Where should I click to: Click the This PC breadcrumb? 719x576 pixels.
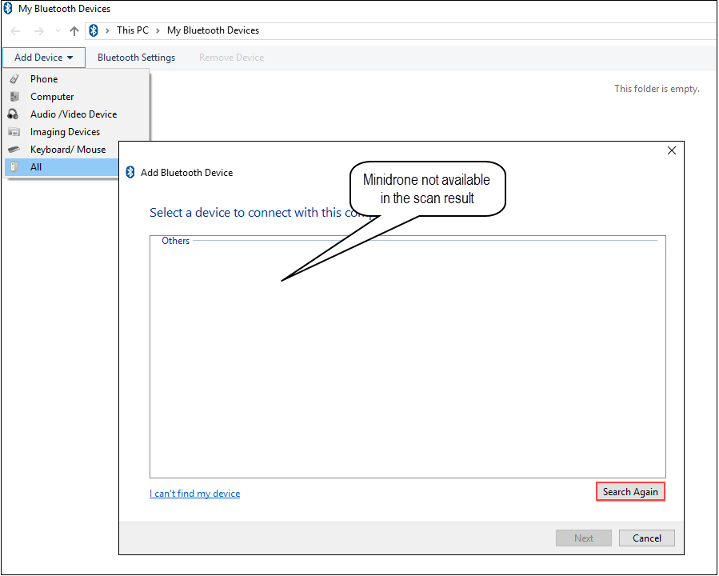tap(132, 31)
